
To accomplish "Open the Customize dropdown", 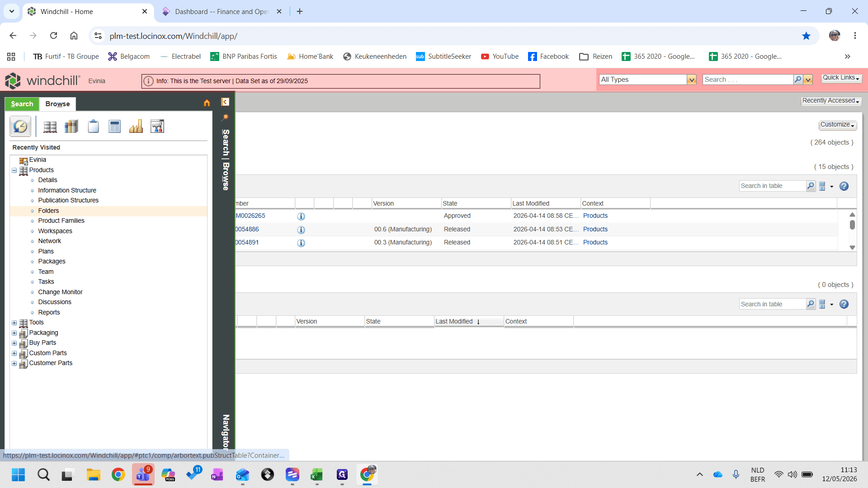I will coord(838,125).
